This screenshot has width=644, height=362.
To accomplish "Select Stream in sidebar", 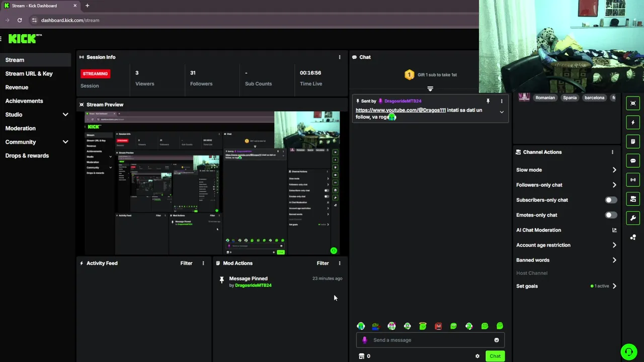I will [36, 60].
